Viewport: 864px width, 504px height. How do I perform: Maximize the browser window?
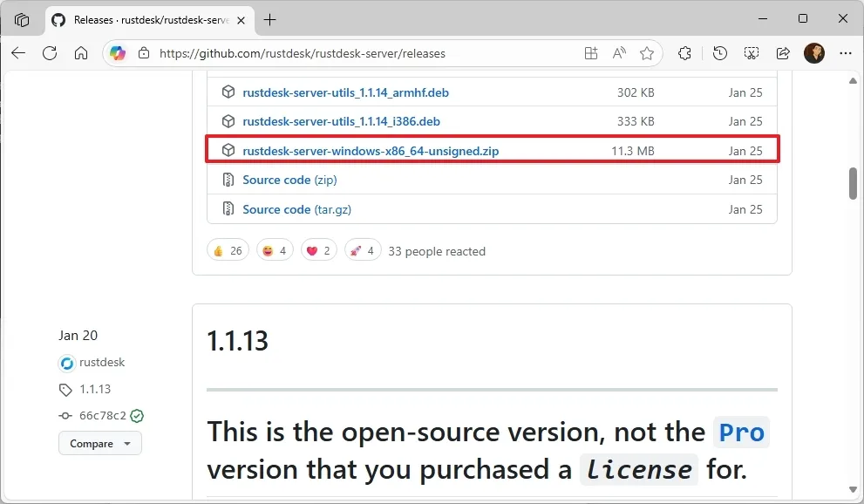803,18
